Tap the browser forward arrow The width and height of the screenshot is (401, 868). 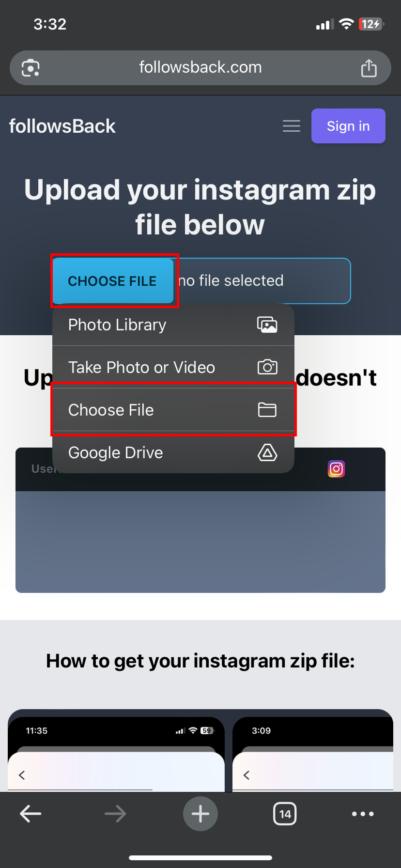point(115,814)
